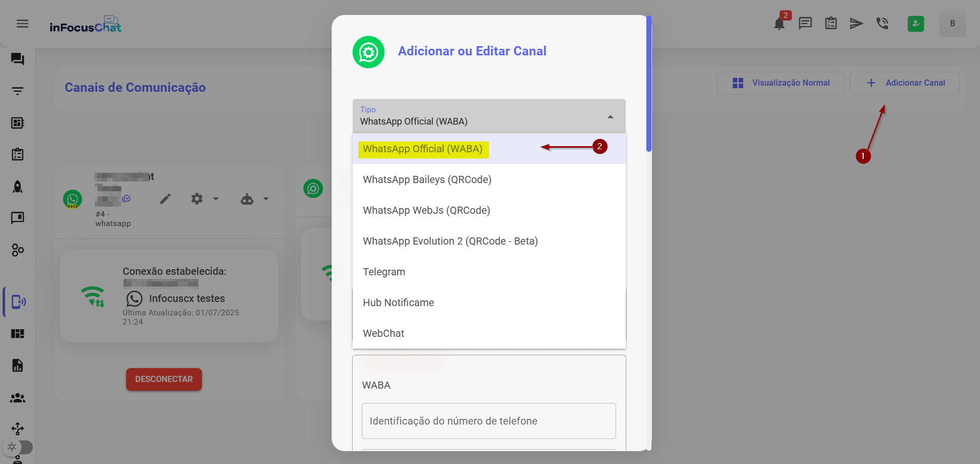Click the filter funnel icon in sidebar
The width and height of the screenshot is (980, 464).
(x=18, y=91)
